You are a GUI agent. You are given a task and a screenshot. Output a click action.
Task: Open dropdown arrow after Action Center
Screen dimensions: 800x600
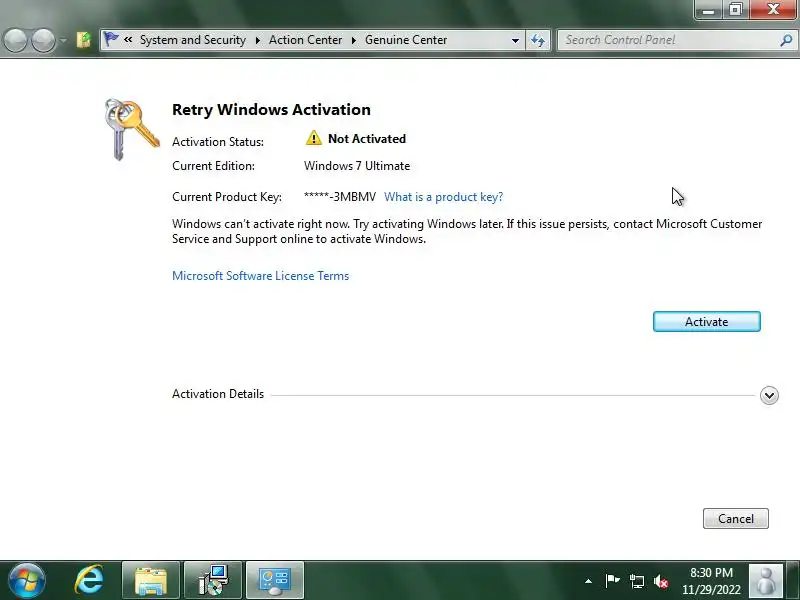click(x=354, y=40)
